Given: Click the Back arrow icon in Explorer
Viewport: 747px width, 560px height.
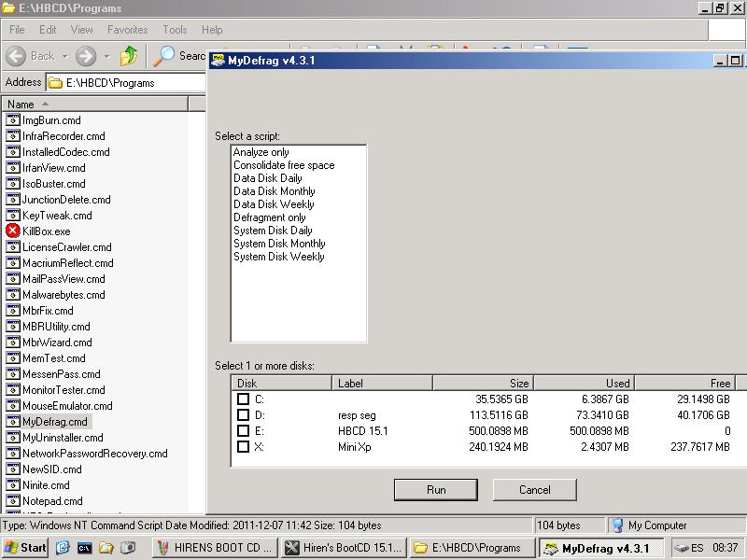Looking at the screenshot, I should [x=16, y=56].
